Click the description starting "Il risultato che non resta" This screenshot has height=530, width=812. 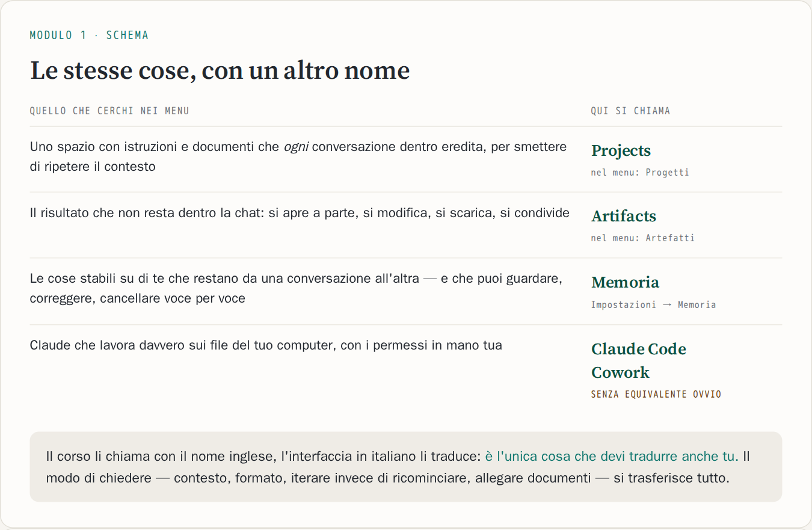click(x=300, y=213)
